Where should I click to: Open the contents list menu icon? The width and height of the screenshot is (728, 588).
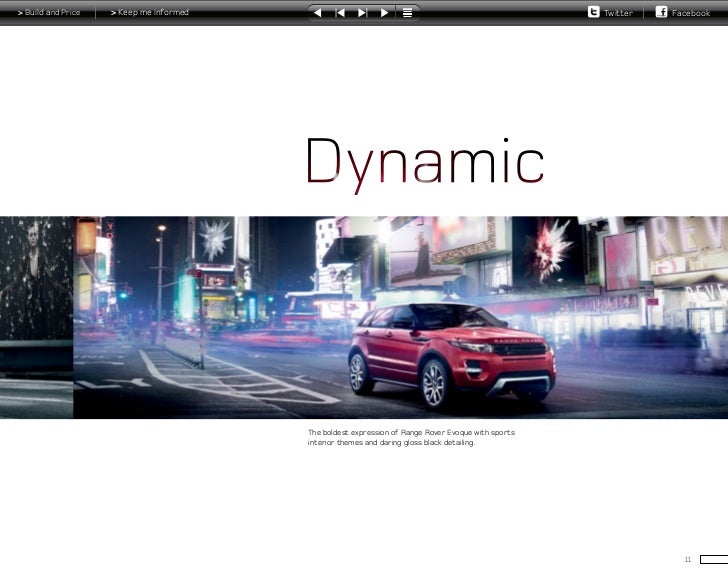click(x=407, y=13)
